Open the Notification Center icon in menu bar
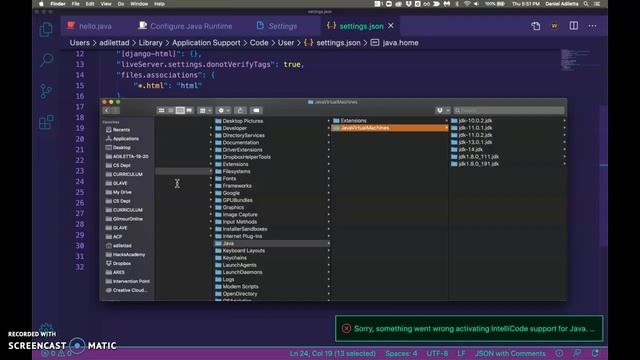This screenshot has width=640, height=360. pyautogui.click(x=597, y=4)
